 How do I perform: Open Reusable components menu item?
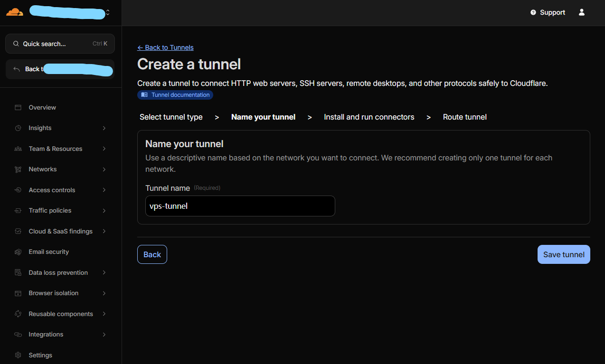60,314
